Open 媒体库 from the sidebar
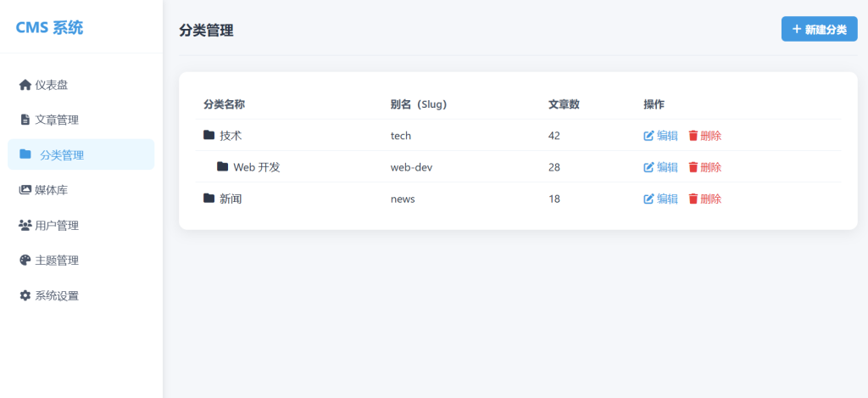The width and height of the screenshot is (868, 398). [51, 190]
